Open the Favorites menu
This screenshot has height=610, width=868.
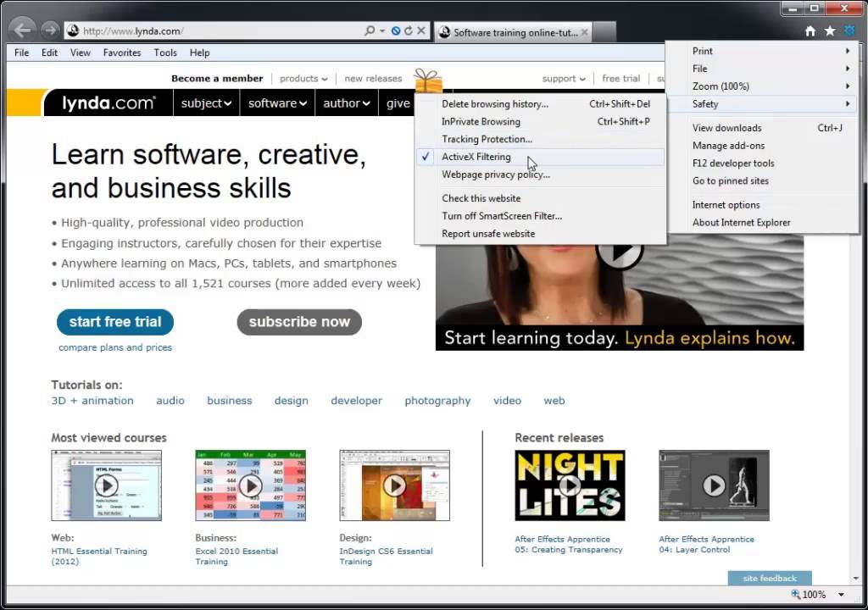click(x=122, y=53)
